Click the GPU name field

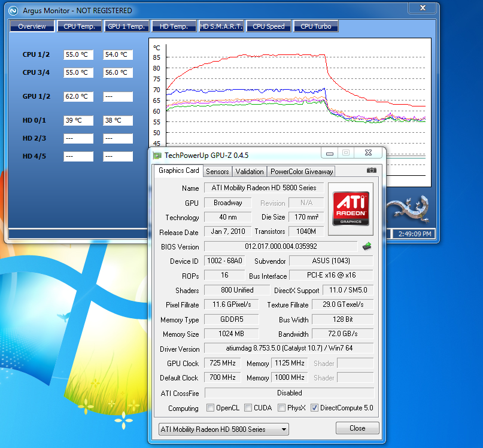tap(264, 188)
